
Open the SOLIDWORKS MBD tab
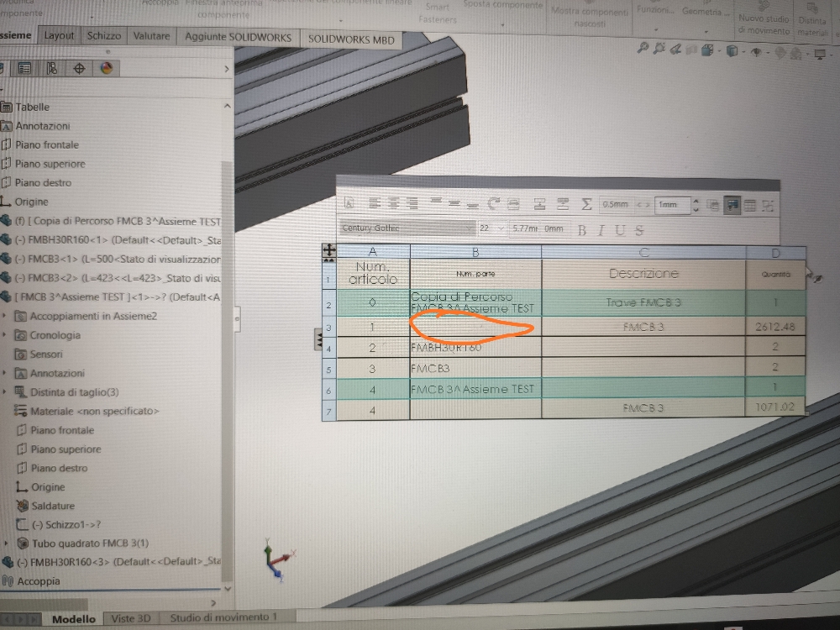point(351,39)
